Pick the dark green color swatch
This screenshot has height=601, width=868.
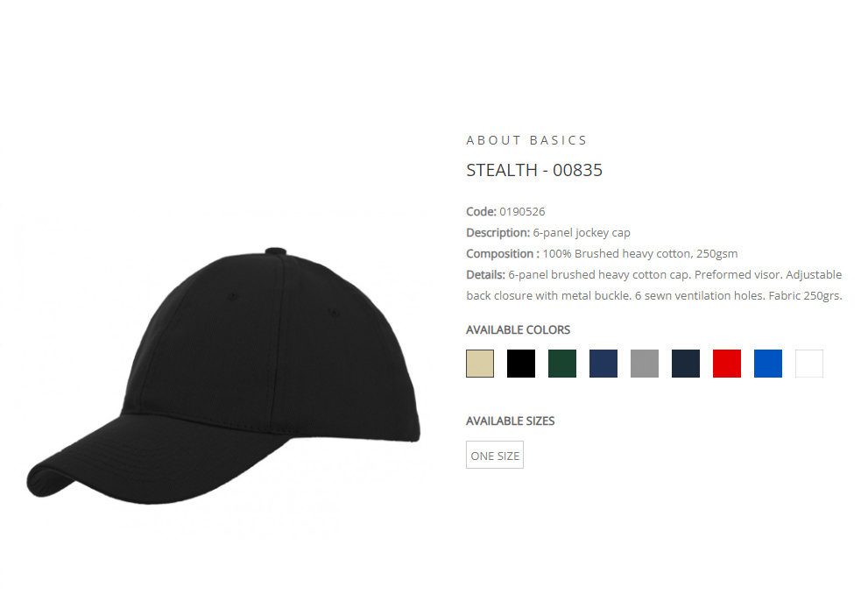561,364
